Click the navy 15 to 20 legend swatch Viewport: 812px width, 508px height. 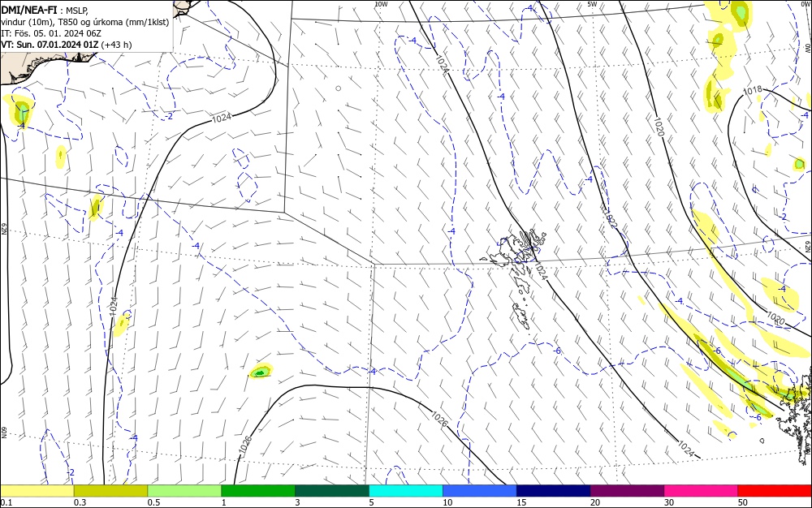[554, 491]
